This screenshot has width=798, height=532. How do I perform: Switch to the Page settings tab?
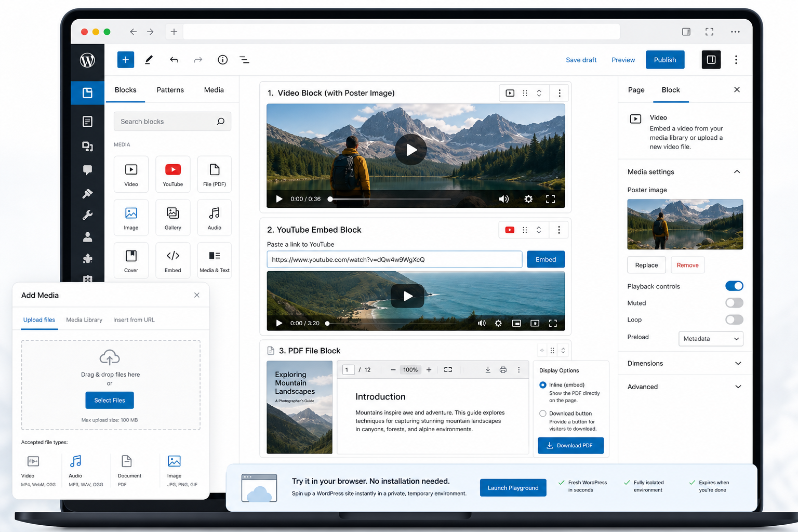[636, 90]
